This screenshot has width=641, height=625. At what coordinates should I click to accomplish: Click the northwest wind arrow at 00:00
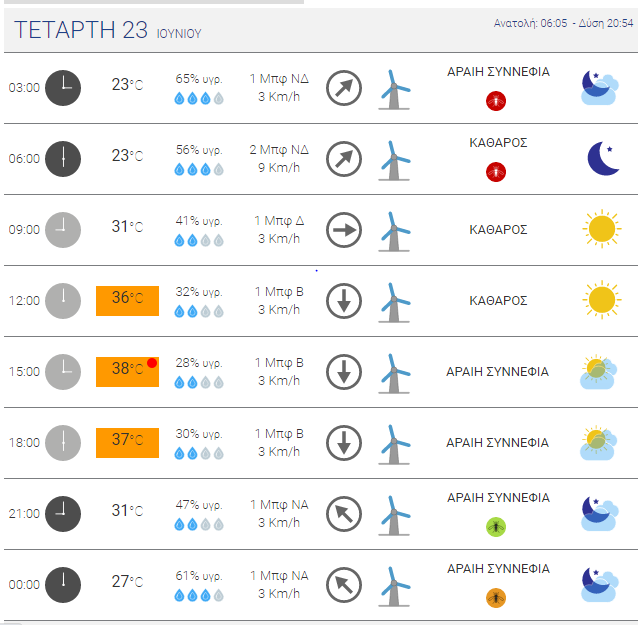click(x=344, y=585)
